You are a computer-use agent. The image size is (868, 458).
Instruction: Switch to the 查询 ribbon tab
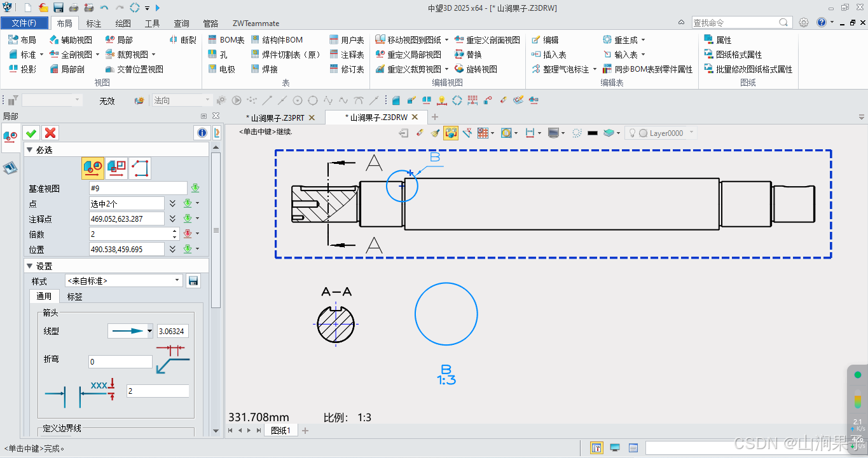[x=182, y=24]
